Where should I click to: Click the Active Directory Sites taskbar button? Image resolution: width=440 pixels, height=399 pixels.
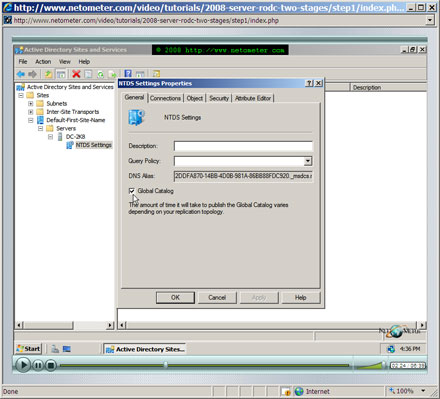[x=145, y=349]
